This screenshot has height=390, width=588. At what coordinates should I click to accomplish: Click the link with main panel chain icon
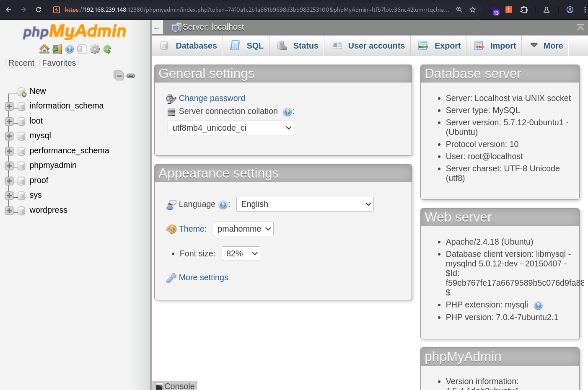tap(131, 76)
